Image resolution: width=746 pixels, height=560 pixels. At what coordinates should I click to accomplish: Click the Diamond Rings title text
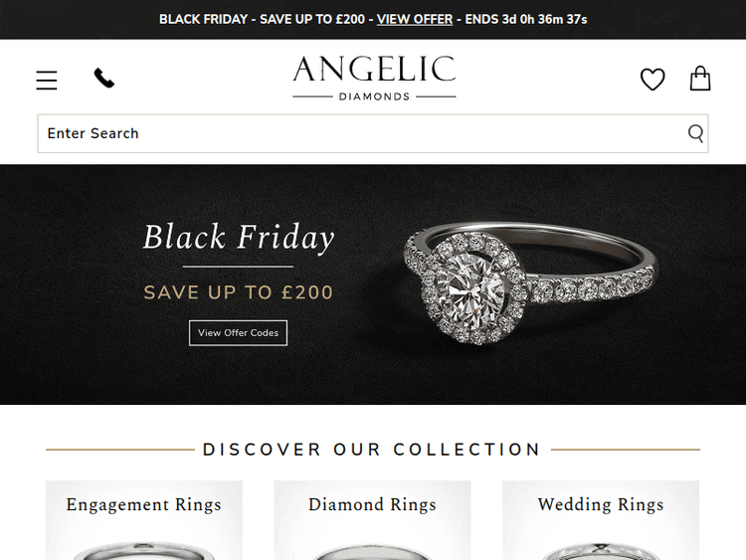click(x=373, y=505)
